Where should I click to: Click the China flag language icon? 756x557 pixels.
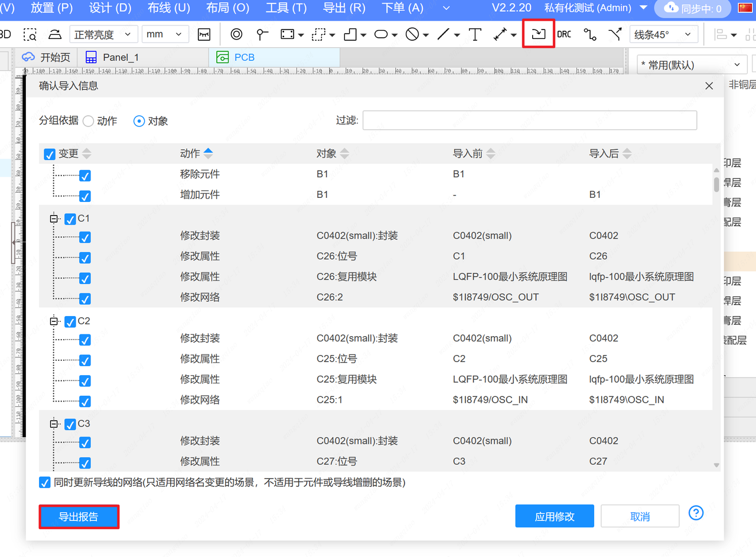tap(745, 8)
